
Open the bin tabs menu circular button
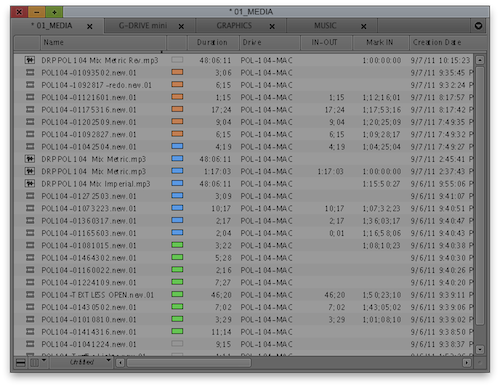pyautogui.click(x=478, y=26)
